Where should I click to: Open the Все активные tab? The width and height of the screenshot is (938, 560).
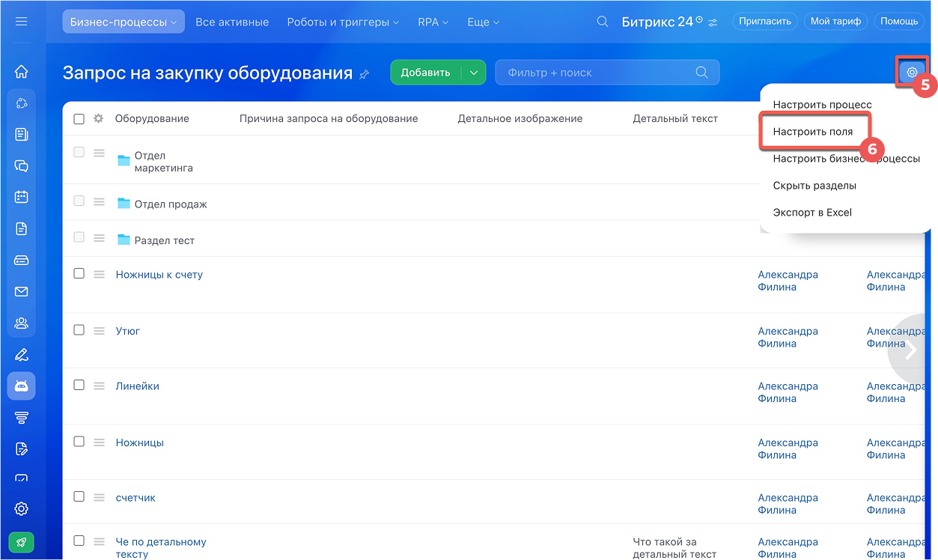pos(232,22)
